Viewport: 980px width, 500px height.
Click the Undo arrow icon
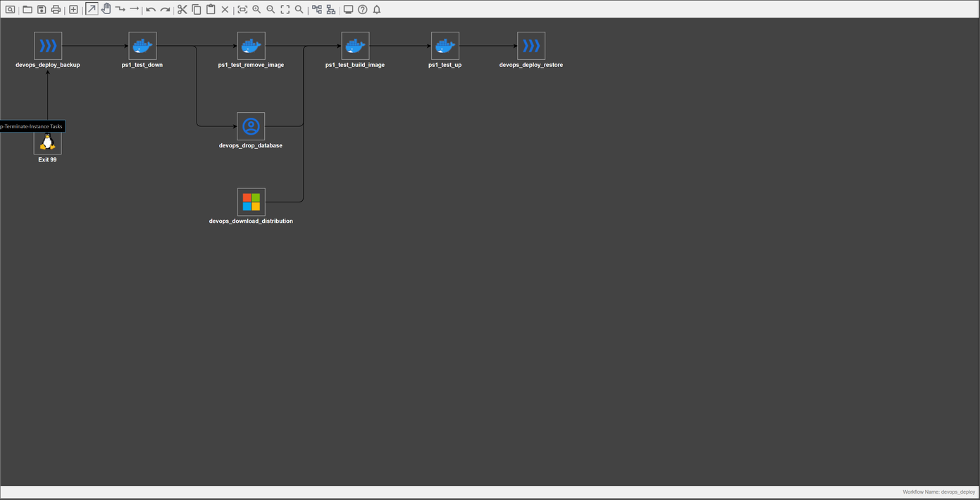pos(151,10)
